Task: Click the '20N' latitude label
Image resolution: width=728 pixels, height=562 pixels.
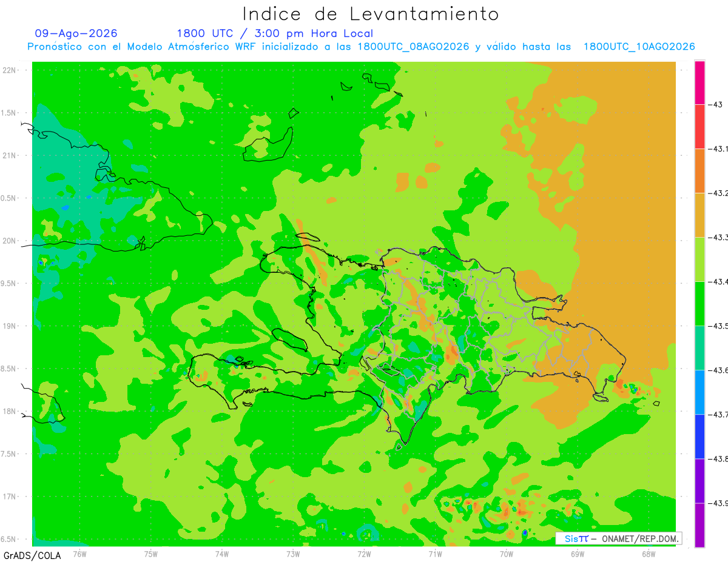Action: (x=9, y=241)
